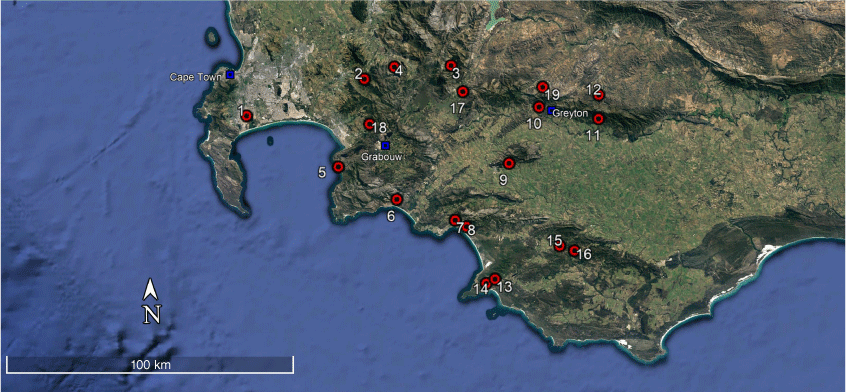Click the north arrow compass symbol
Viewport: 846px width, 392px height.
click(152, 302)
